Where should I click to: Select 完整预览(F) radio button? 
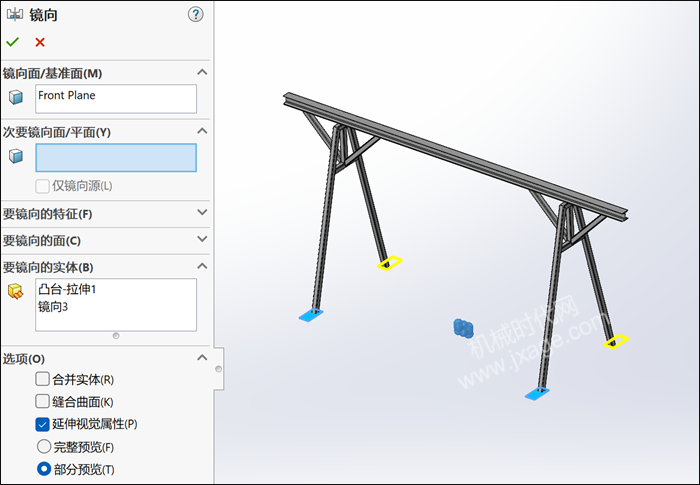44,446
